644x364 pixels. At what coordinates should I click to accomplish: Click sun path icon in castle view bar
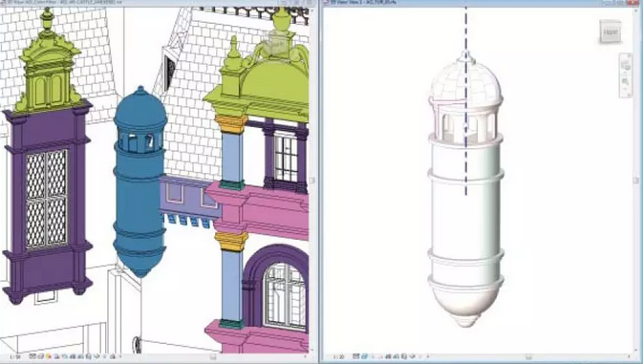(49, 356)
